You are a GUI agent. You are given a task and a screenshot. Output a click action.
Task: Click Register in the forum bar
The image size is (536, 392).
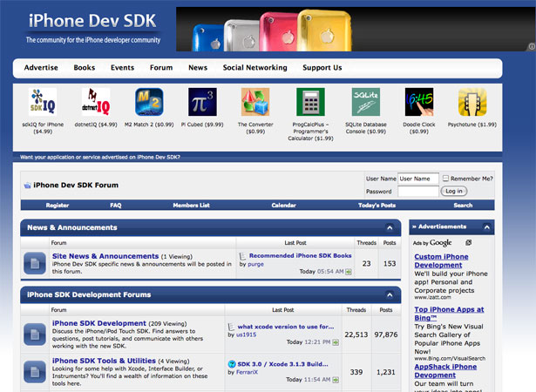click(58, 206)
